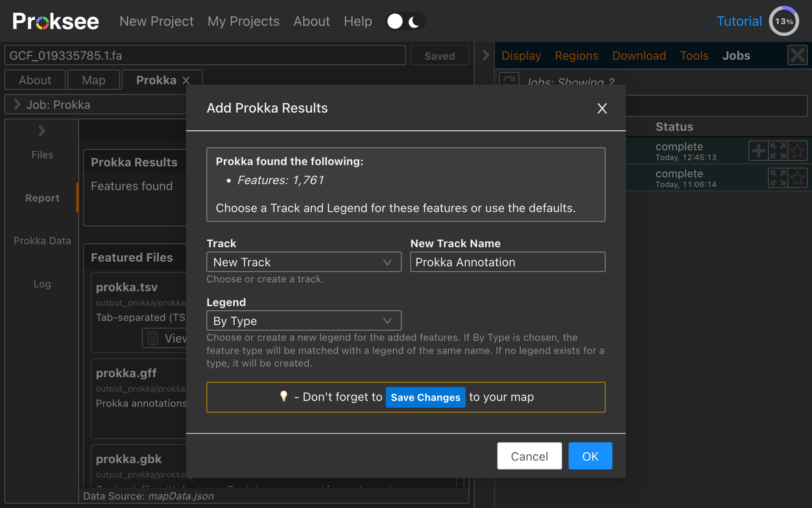Open the Legend dropdown showing By Type

[x=304, y=321]
